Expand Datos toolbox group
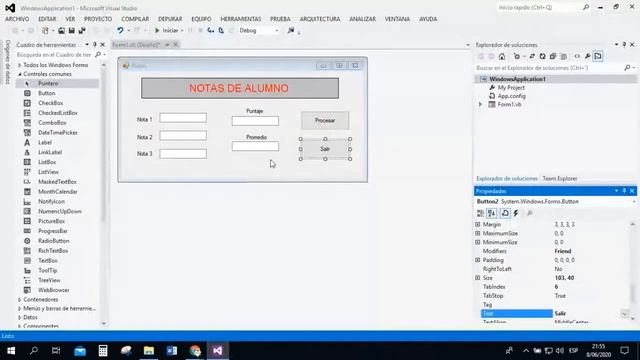 pos(20,317)
